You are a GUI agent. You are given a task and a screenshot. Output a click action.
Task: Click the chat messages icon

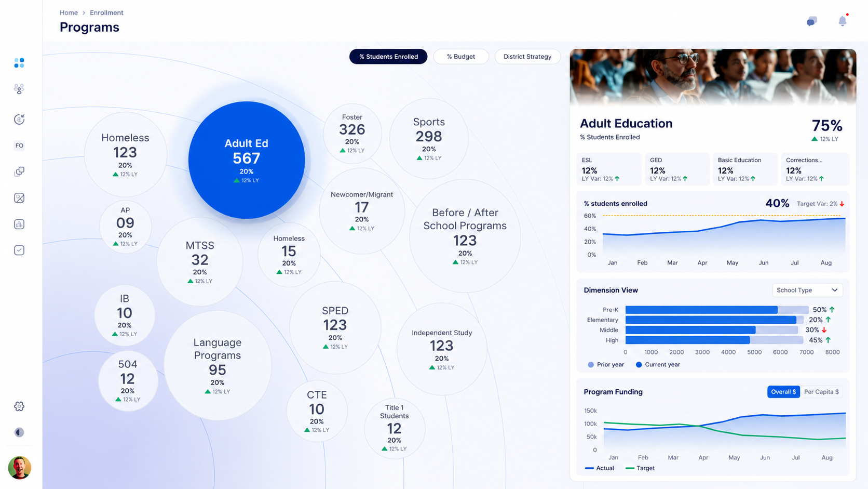[812, 21]
